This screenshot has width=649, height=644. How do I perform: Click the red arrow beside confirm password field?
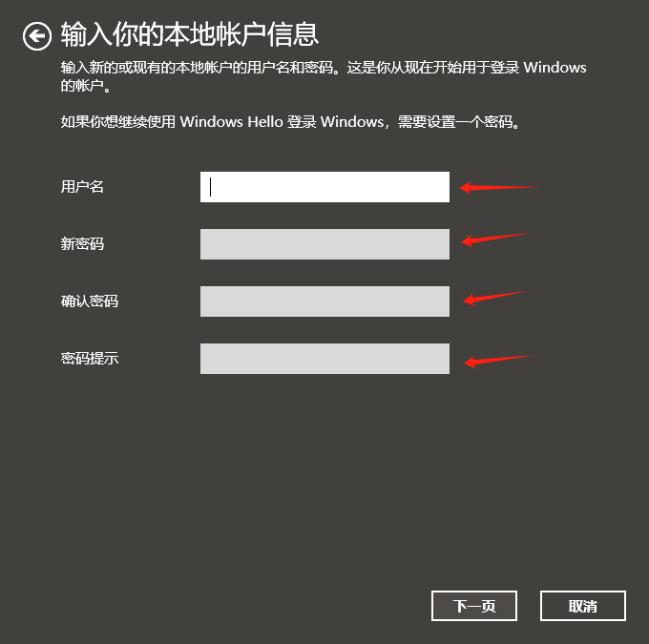pos(494,298)
